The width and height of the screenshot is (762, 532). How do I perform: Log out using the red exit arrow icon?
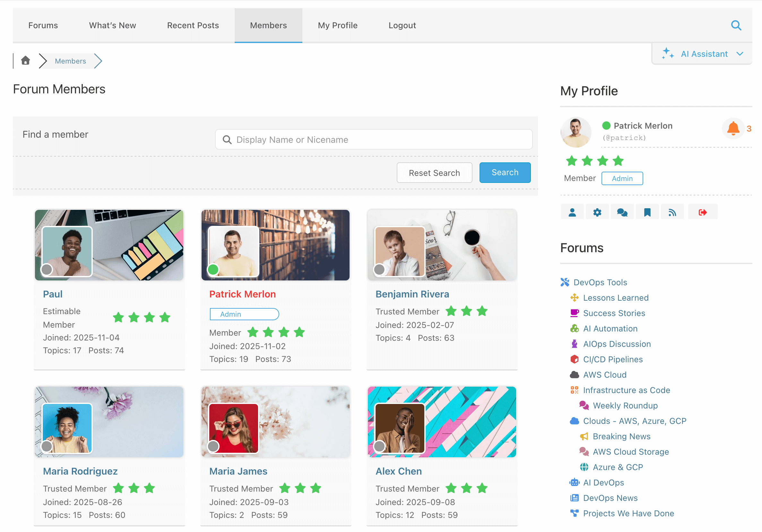[x=703, y=211]
